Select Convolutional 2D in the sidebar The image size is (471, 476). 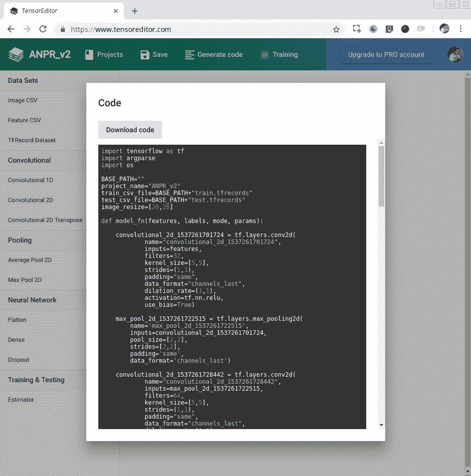tap(30, 200)
